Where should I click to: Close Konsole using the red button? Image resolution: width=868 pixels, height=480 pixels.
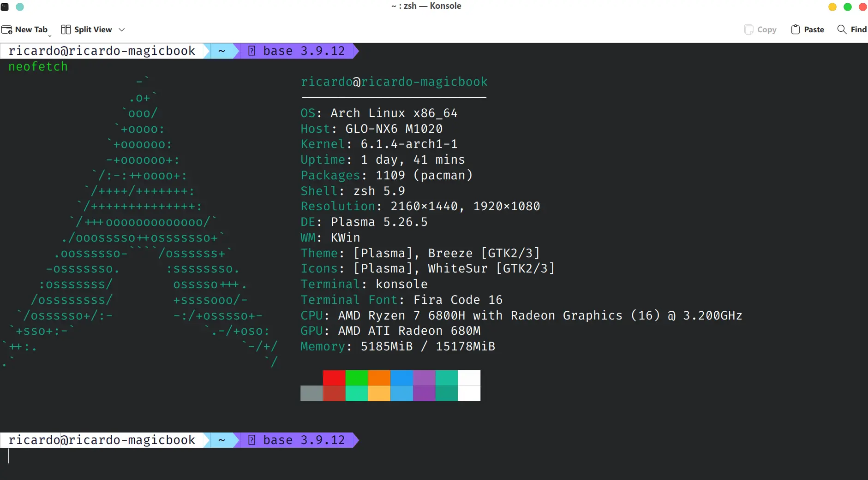pyautogui.click(x=862, y=7)
